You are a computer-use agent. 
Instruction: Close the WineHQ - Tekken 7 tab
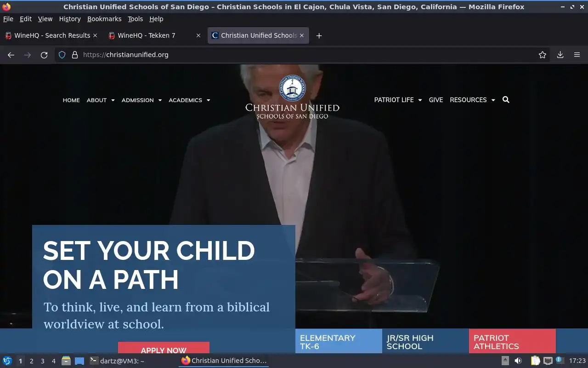[x=198, y=35]
